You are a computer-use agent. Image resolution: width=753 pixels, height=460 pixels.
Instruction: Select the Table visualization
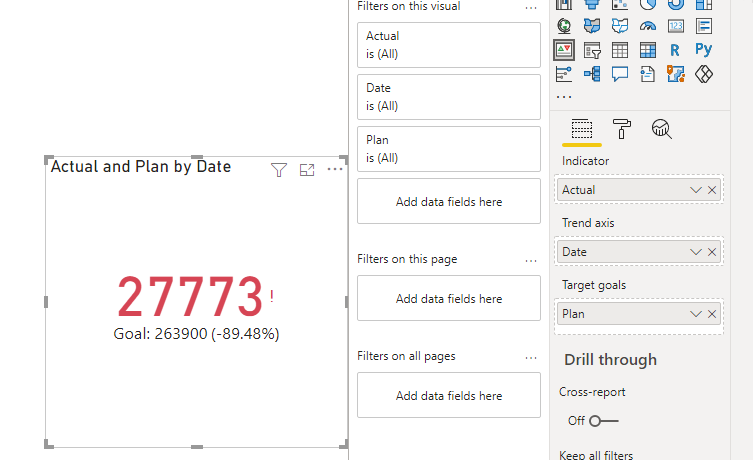click(x=619, y=49)
